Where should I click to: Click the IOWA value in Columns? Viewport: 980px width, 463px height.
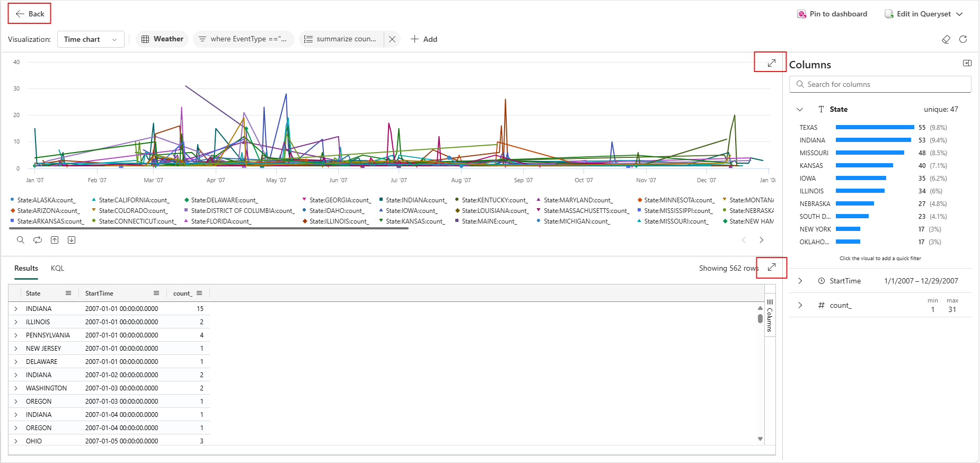(808, 179)
